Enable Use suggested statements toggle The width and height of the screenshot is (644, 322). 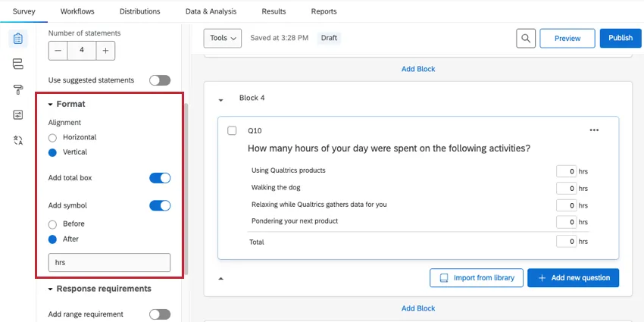(x=159, y=80)
